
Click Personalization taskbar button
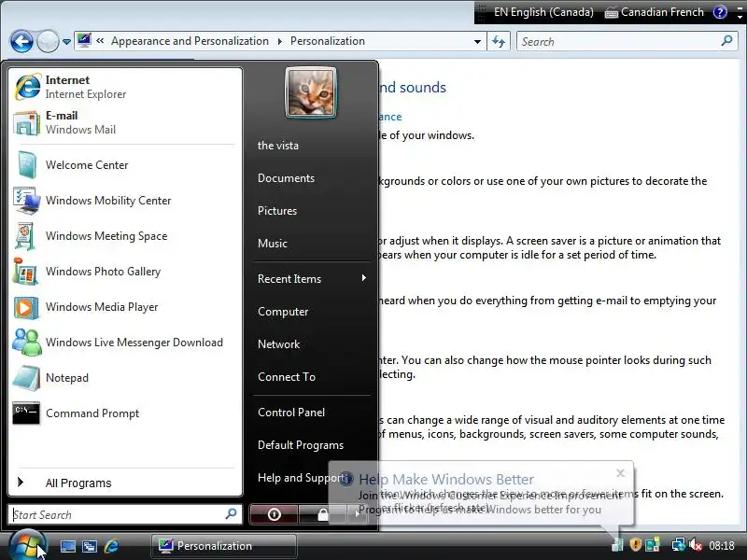click(x=224, y=546)
